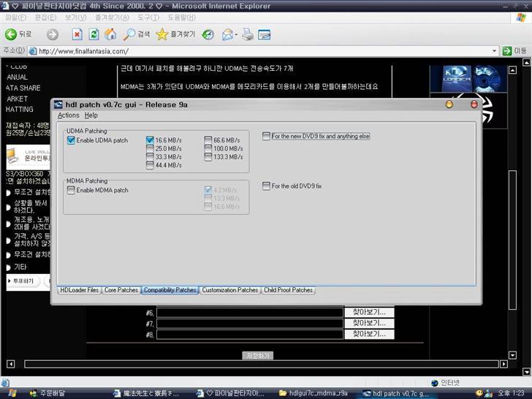Image resolution: width=532 pixels, height=399 pixels.
Task: Click the Print icon in IE toolbar
Action: click(248, 34)
